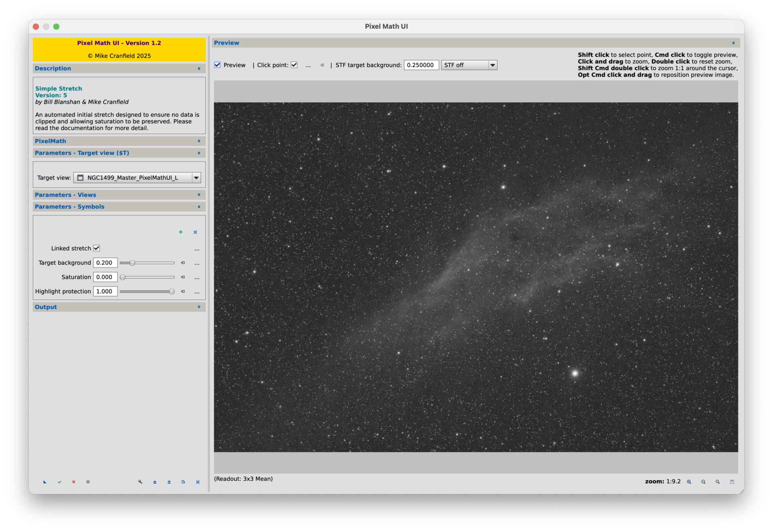Screen dimensions: 773x532
Task: Click the blue new instance triangle icon
Action: pyautogui.click(x=45, y=482)
